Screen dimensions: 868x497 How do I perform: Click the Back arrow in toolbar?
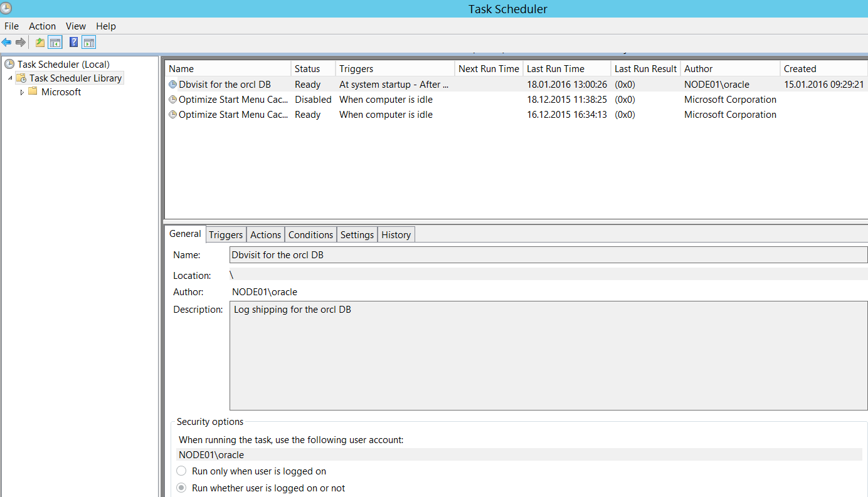pyautogui.click(x=7, y=43)
